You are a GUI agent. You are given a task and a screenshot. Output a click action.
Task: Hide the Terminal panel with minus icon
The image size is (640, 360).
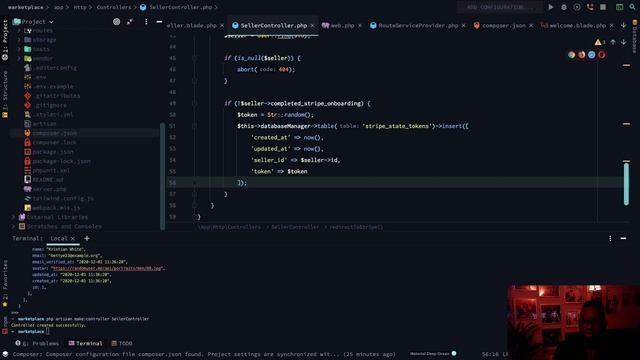point(623,238)
